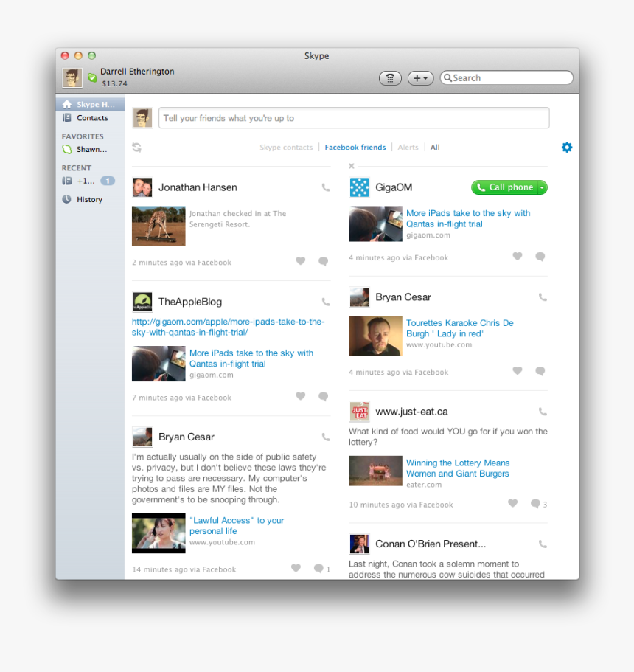Viewport: 634px width, 672px height.
Task: Open the GigaOM profile icon
Action: [x=359, y=187]
